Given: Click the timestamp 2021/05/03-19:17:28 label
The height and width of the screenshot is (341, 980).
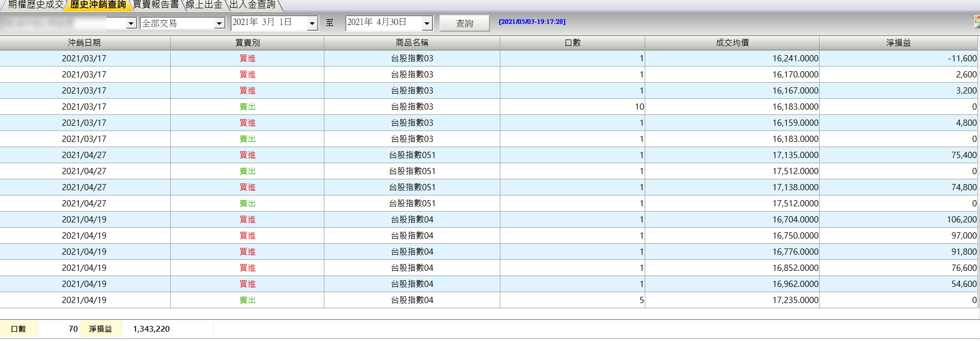Looking at the screenshot, I should (532, 22).
